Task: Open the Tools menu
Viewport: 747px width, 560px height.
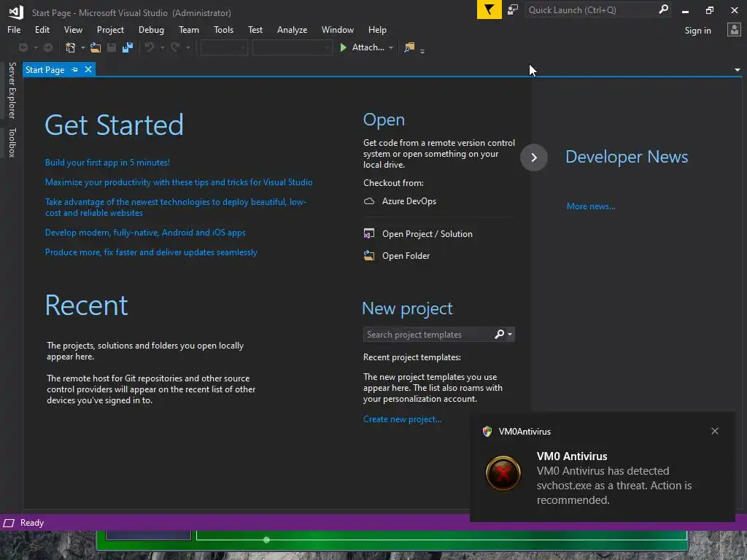Action: (x=223, y=29)
